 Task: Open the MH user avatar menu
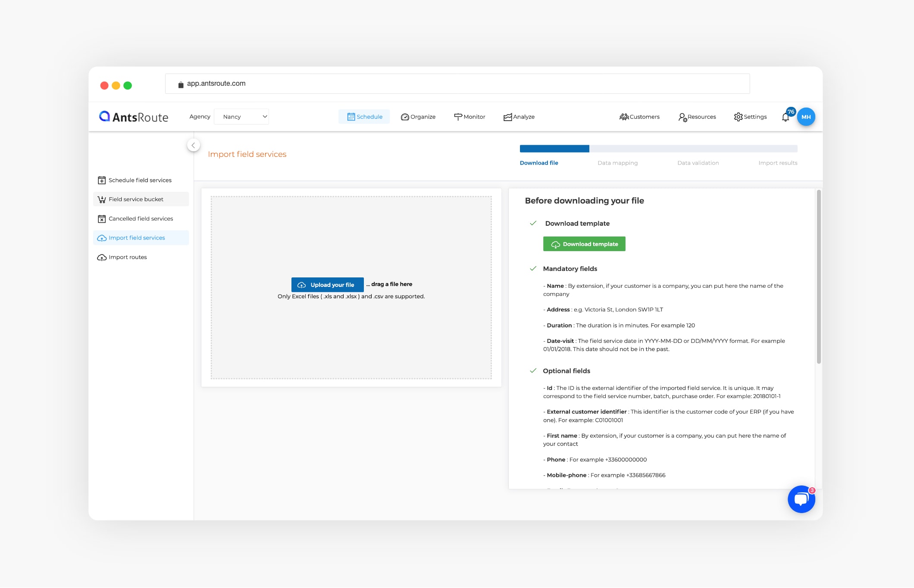click(806, 117)
